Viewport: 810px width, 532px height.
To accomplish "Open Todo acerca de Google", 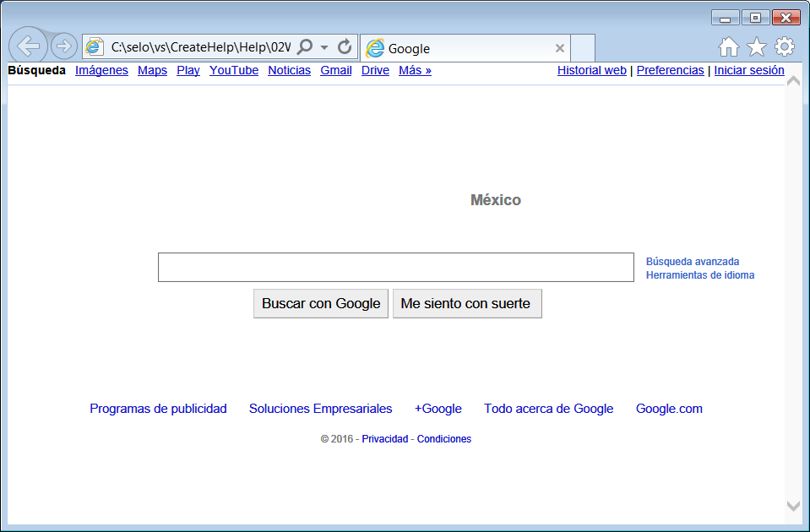I will coord(549,409).
